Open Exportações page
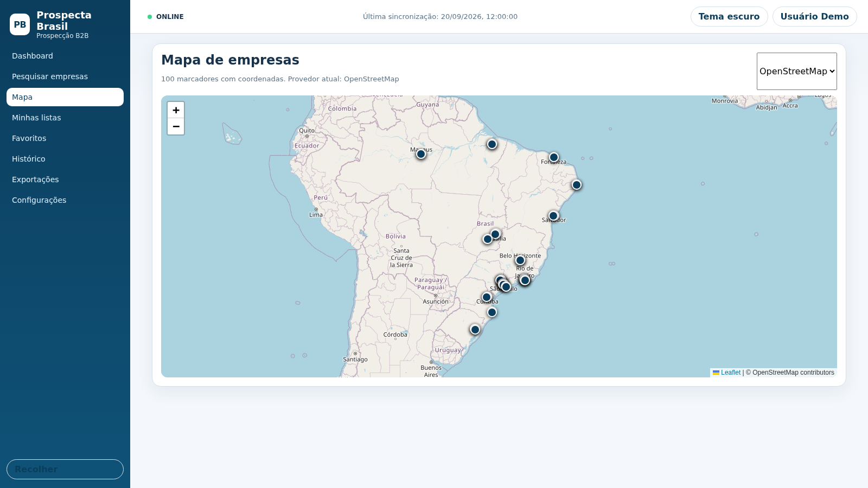The image size is (868, 488). tap(65, 179)
